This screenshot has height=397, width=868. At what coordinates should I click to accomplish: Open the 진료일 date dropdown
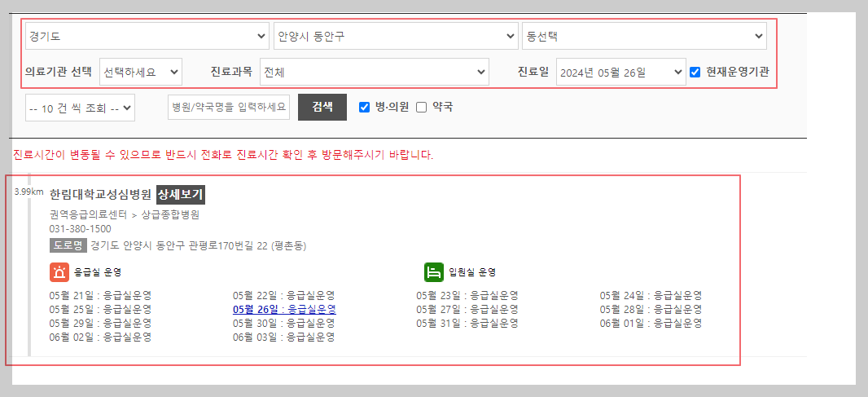click(x=621, y=72)
